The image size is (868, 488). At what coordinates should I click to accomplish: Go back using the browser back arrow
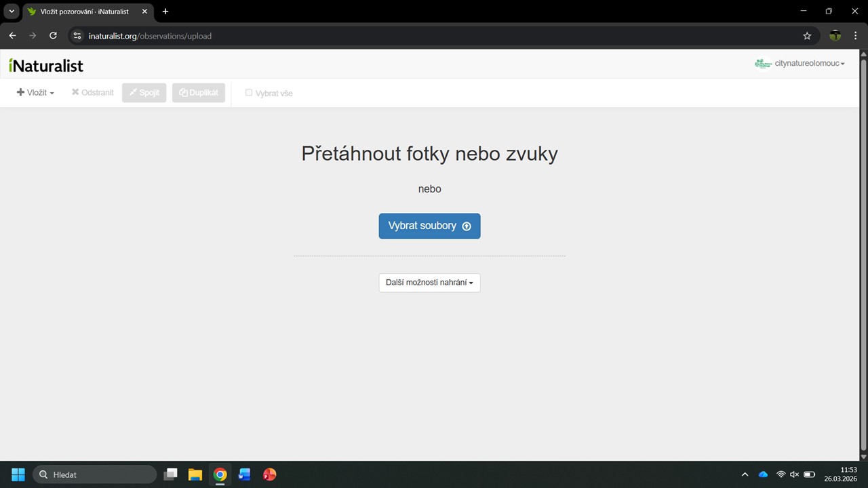[12, 36]
